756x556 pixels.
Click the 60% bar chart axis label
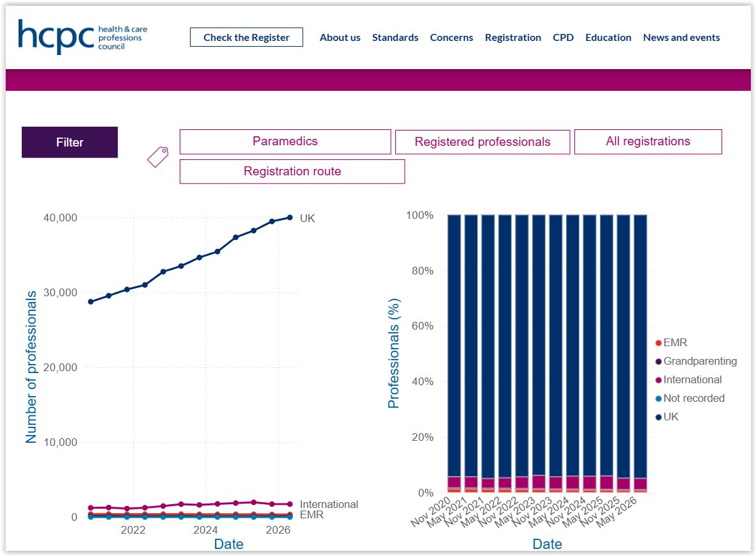point(422,326)
